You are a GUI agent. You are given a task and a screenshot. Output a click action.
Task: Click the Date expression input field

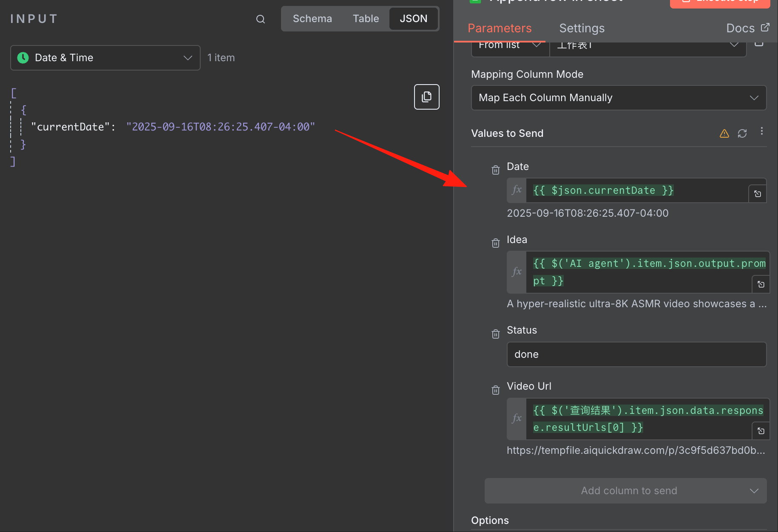[637, 190]
